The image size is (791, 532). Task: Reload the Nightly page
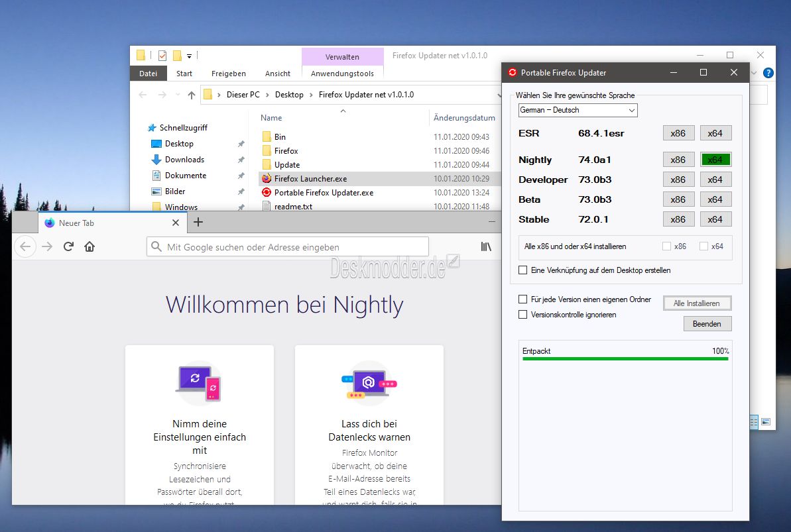(x=68, y=246)
